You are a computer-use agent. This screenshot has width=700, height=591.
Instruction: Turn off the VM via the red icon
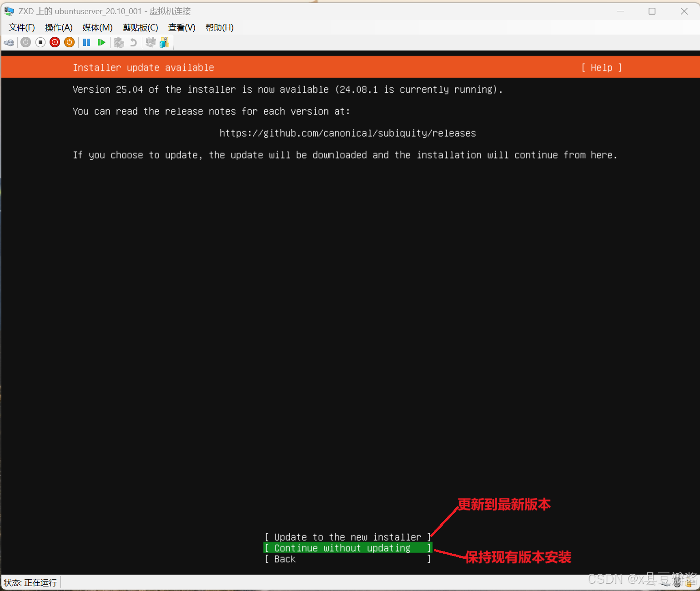point(55,42)
